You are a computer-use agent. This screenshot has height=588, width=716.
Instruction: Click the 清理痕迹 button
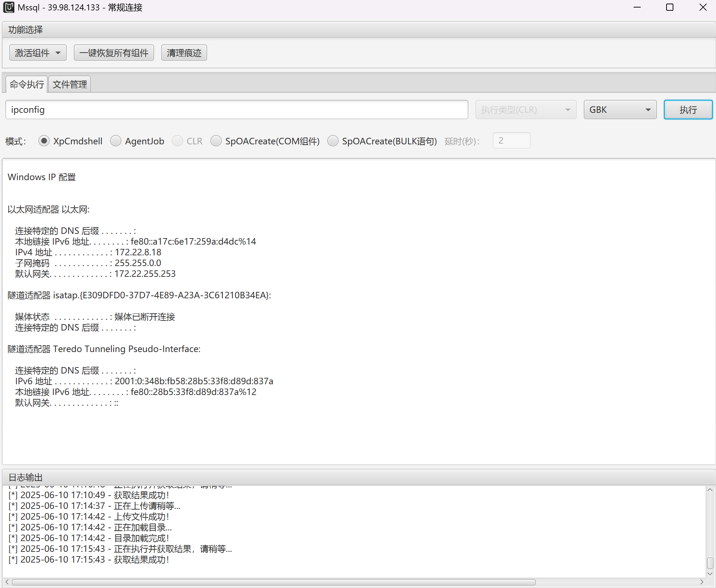[x=184, y=53]
